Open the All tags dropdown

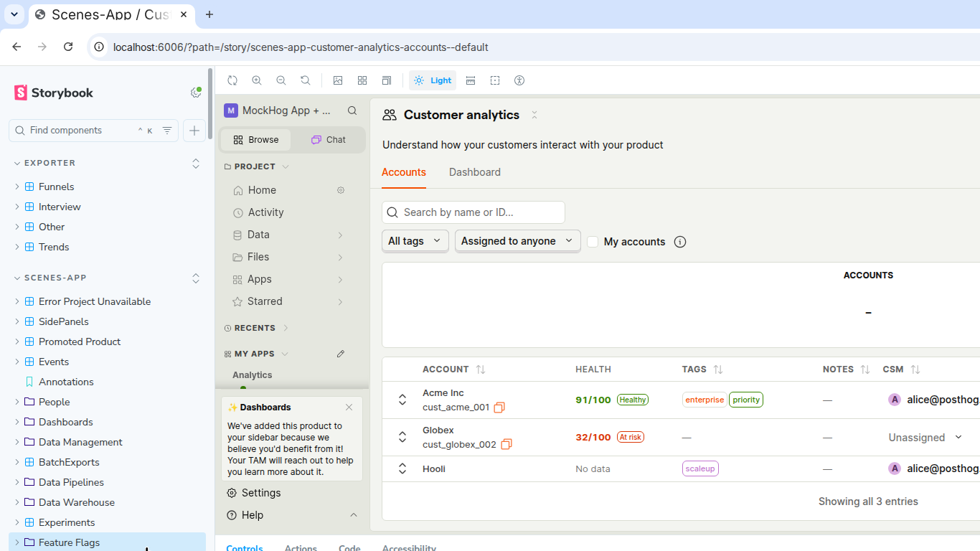pos(415,241)
